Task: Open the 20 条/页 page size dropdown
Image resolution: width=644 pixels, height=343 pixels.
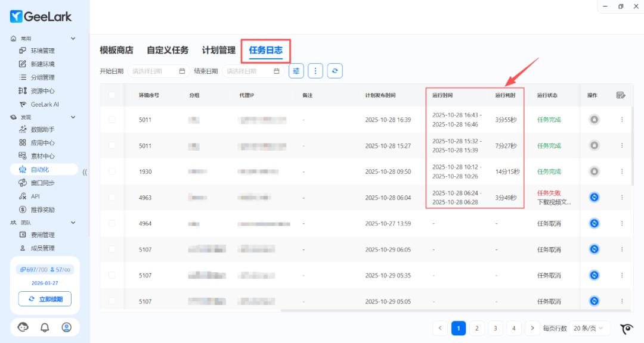Action: point(588,328)
